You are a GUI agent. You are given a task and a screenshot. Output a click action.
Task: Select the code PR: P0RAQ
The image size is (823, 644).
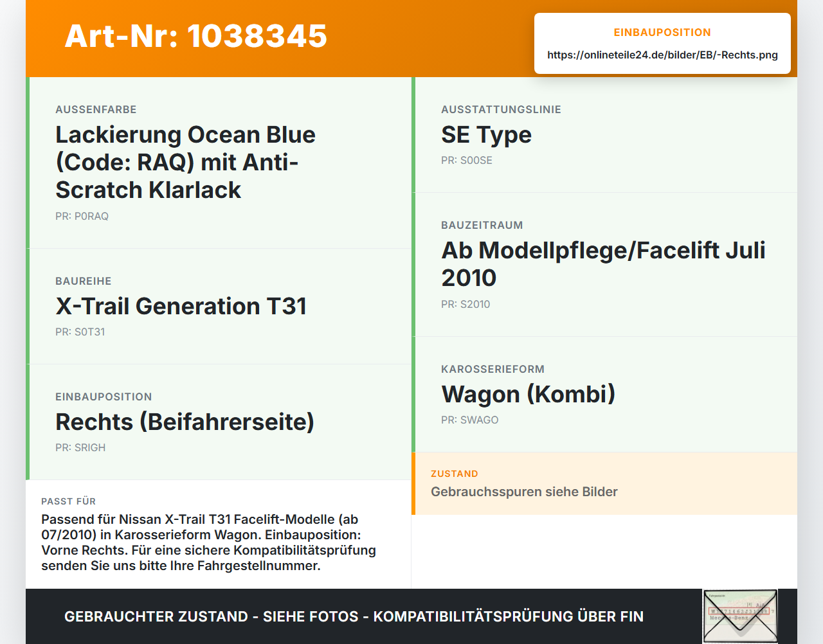pyautogui.click(x=82, y=217)
